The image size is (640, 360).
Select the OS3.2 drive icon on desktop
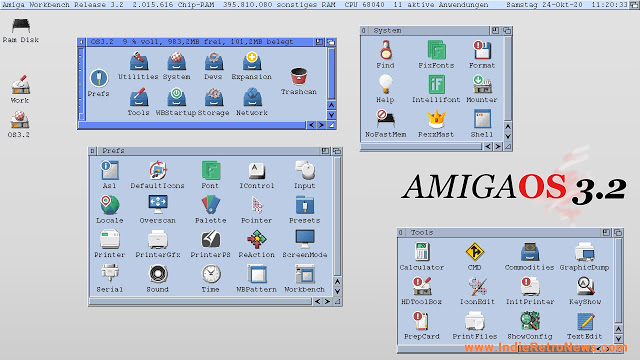pos(20,120)
